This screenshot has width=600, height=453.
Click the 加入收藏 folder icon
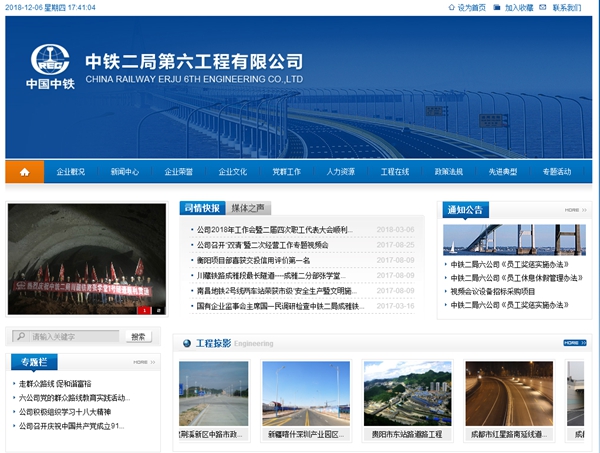(x=496, y=8)
